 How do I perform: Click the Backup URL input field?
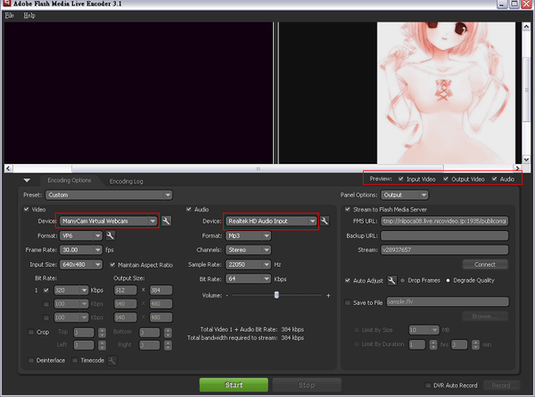[444, 236]
